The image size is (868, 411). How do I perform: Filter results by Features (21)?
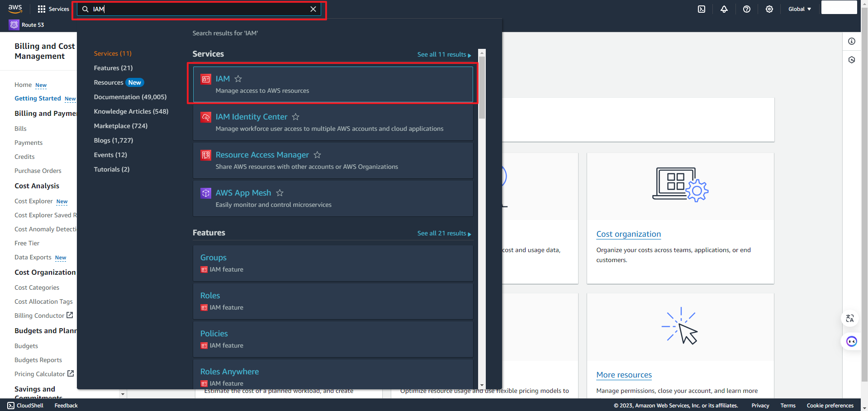[x=113, y=68]
